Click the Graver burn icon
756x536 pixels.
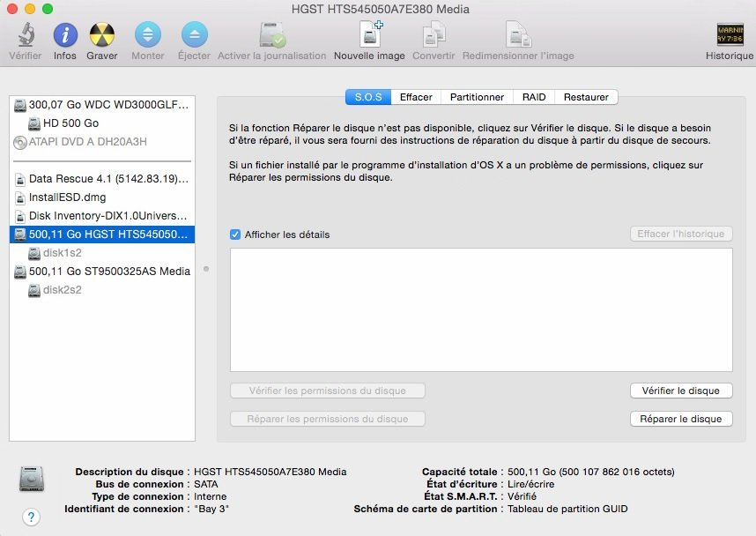[x=102, y=35]
